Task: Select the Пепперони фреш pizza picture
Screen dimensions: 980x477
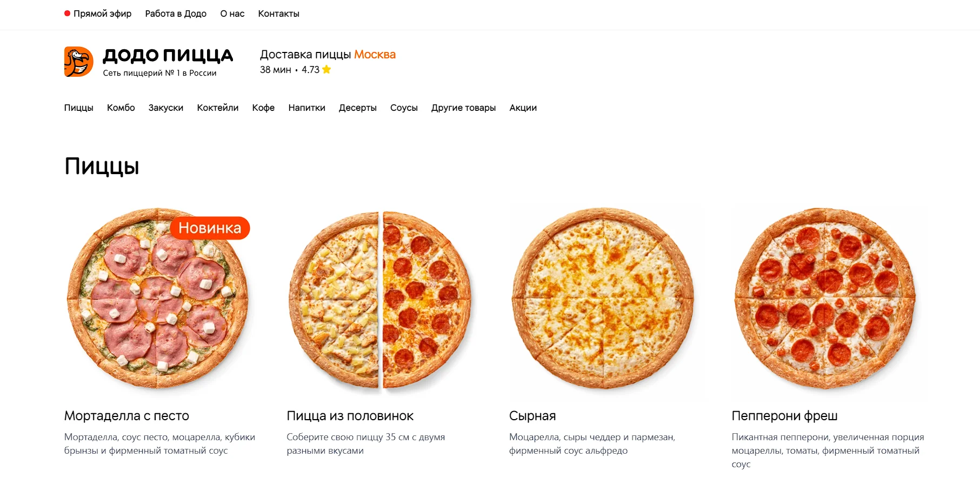Action: (x=825, y=298)
